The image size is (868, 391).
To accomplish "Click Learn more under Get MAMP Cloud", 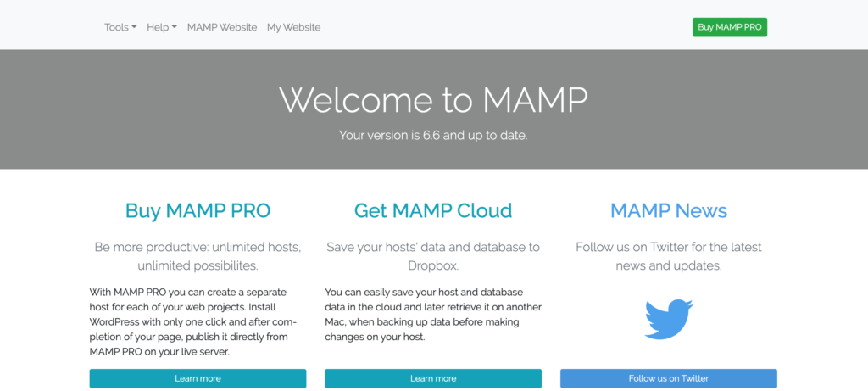I will [x=433, y=378].
